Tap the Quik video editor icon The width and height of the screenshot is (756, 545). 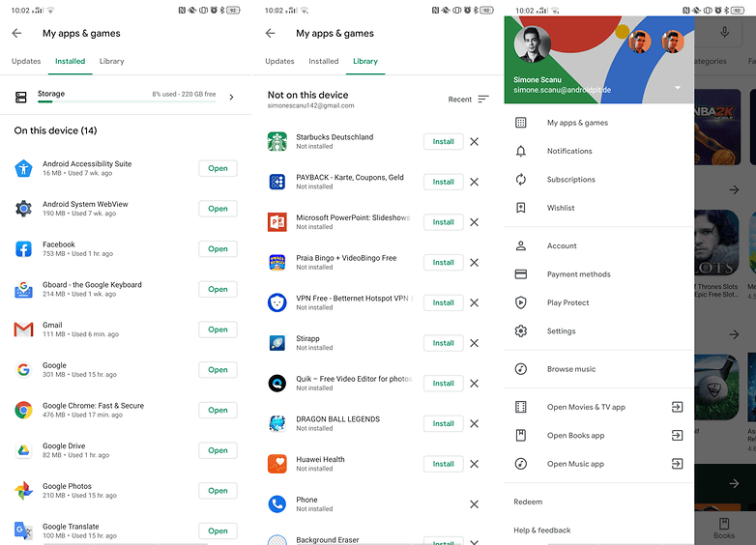277,384
